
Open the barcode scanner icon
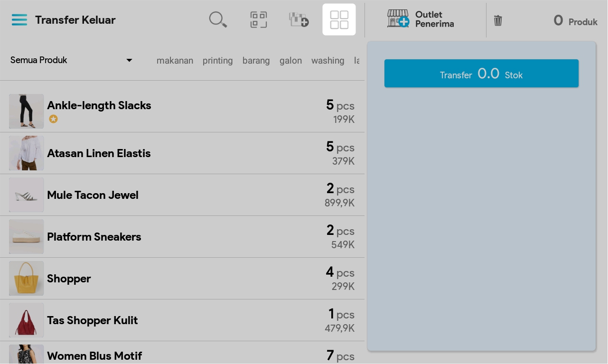click(259, 20)
